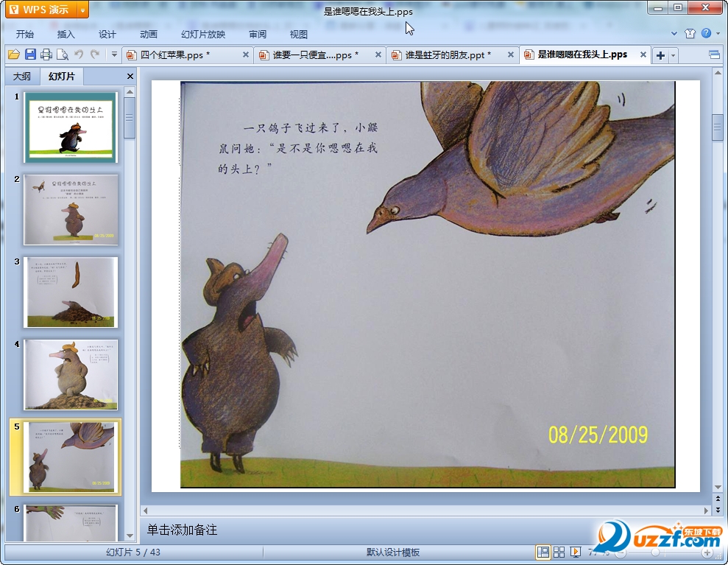This screenshot has width=728, height=565.
Task: Close the 是谁嗯嗯在我头上.pps tab
Action: click(x=643, y=55)
